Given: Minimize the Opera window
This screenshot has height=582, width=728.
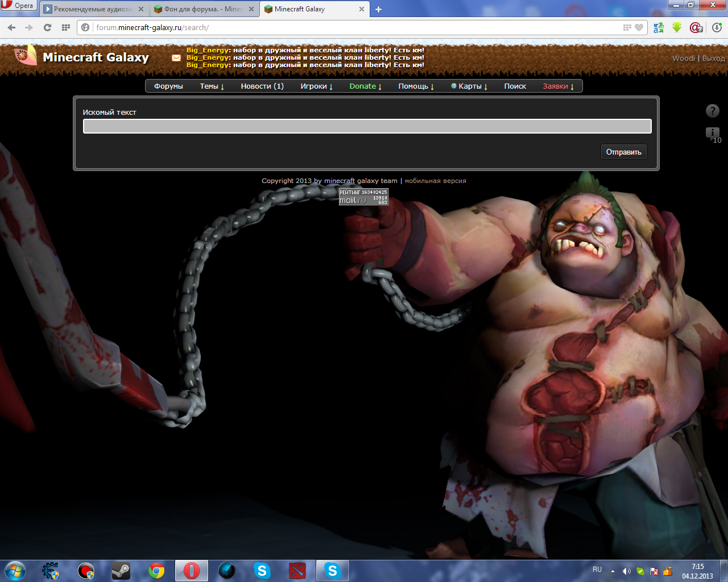Looking at the screenshot, I should tap(676, 5).
